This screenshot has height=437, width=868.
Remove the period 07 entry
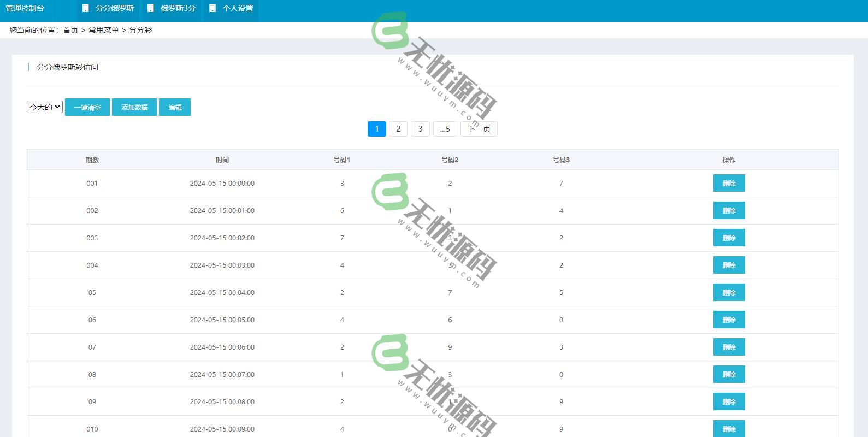tap(729, 347)
